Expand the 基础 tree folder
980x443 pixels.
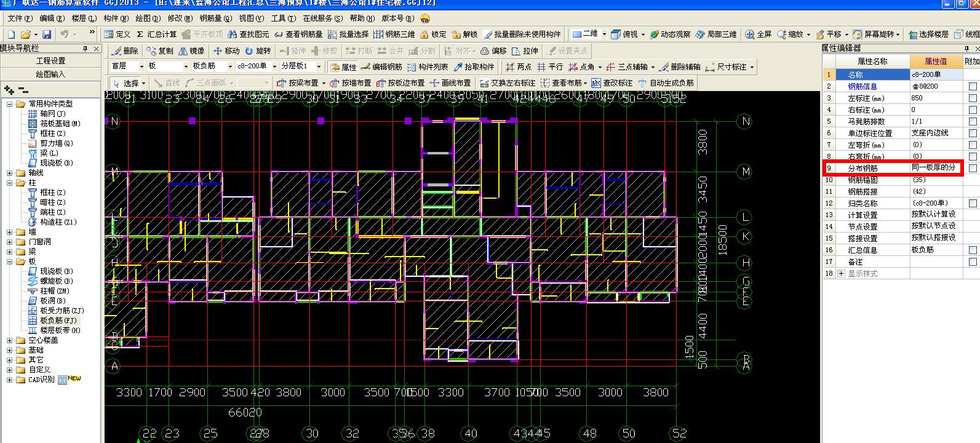(10, 350)
